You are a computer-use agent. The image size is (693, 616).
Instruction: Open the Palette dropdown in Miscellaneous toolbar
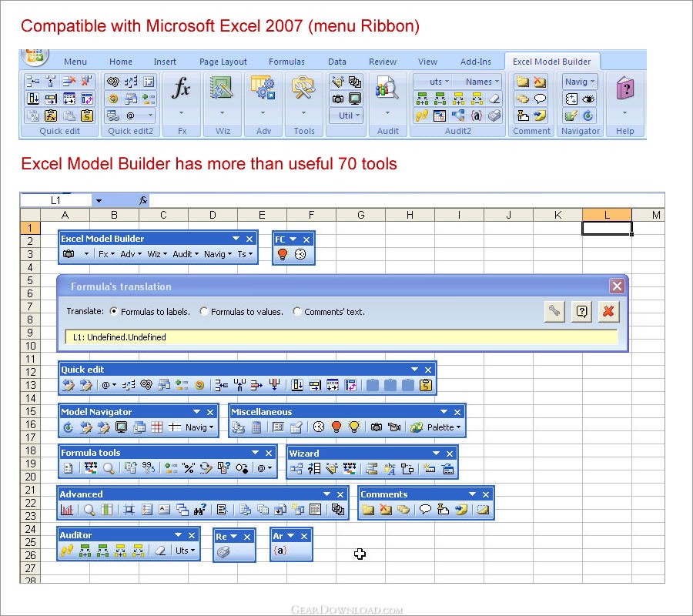[x=444, y=427]
